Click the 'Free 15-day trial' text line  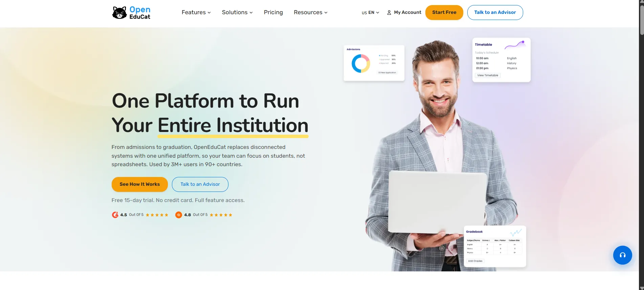[x=178, y=200]
